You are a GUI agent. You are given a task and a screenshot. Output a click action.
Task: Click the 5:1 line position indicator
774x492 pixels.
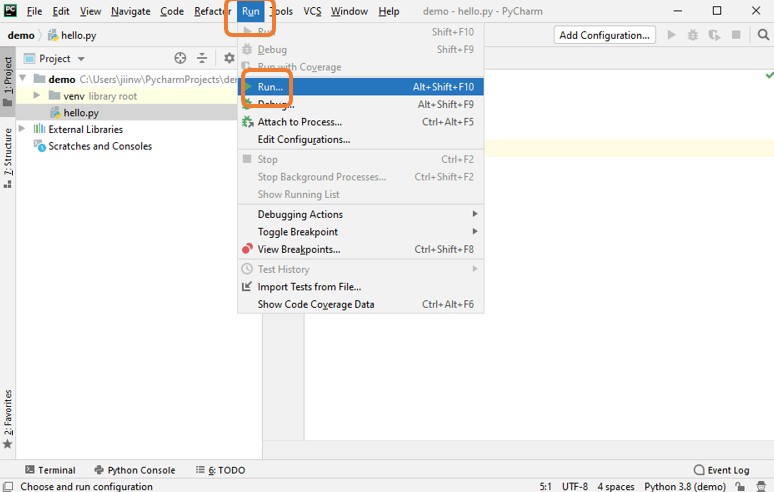point(545,487)
